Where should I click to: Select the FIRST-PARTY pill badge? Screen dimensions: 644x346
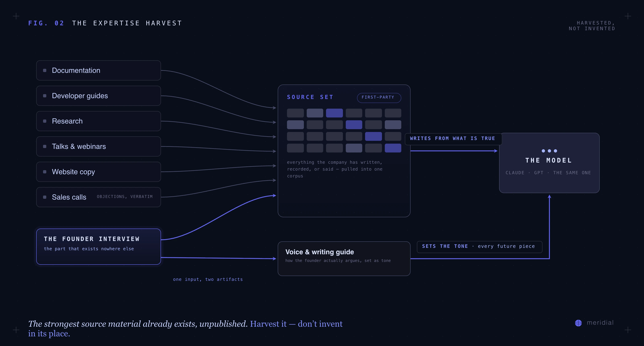379,98
